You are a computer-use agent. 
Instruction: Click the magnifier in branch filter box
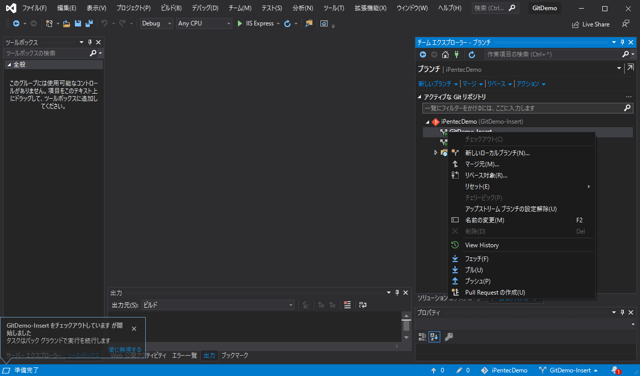click(x=627, y=108)
